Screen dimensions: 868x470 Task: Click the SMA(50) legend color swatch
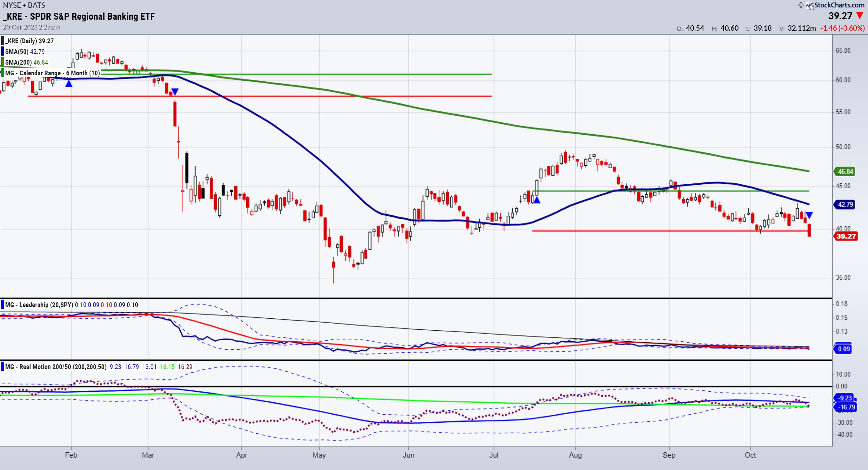[x=3, y=52]
